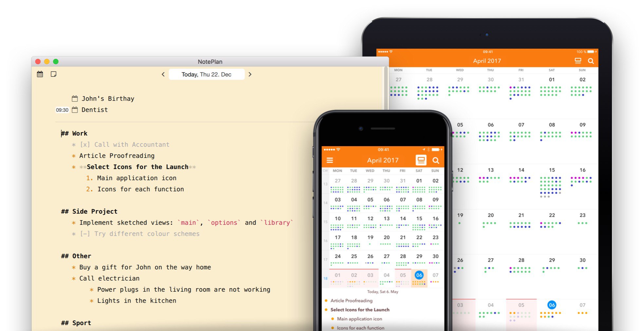The image size is (644, 331).
Task: Click the Today, Thu 22. Dec date field
Action: pyautogui.click(x=207, y=74)
